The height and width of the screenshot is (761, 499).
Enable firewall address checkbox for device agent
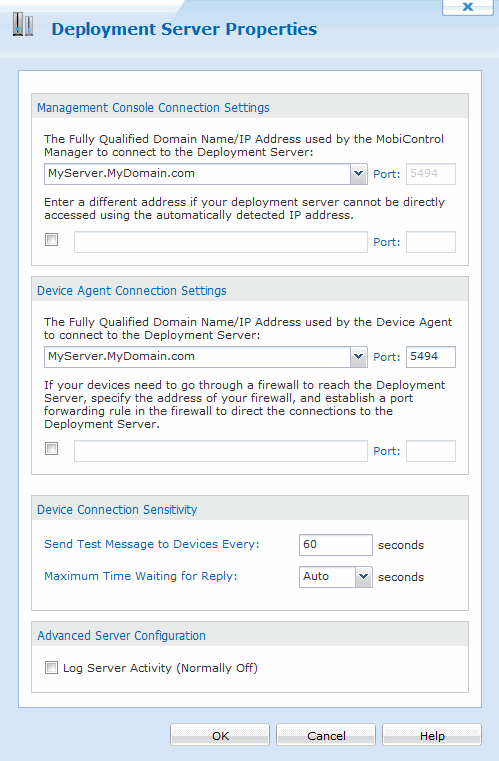coord(51,448)
